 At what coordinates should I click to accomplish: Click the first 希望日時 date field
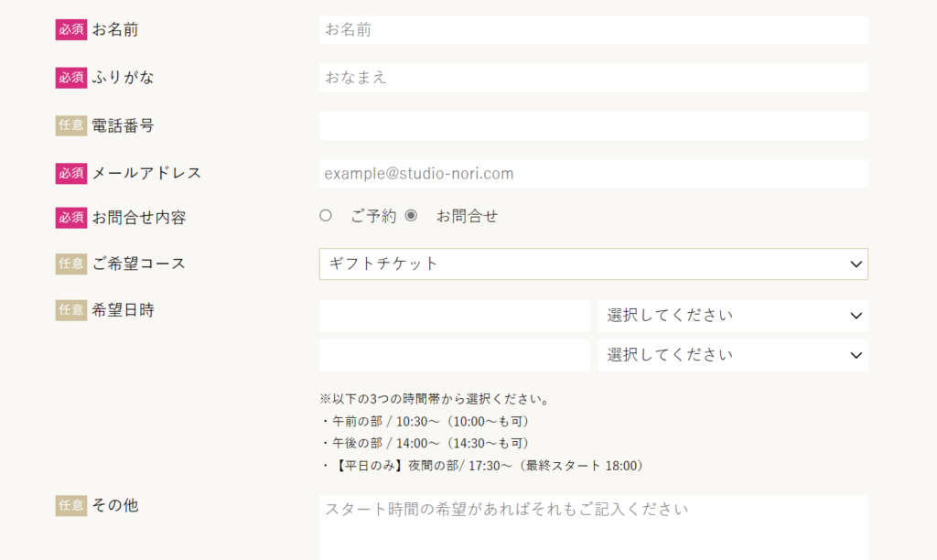[x=454, y=316]
